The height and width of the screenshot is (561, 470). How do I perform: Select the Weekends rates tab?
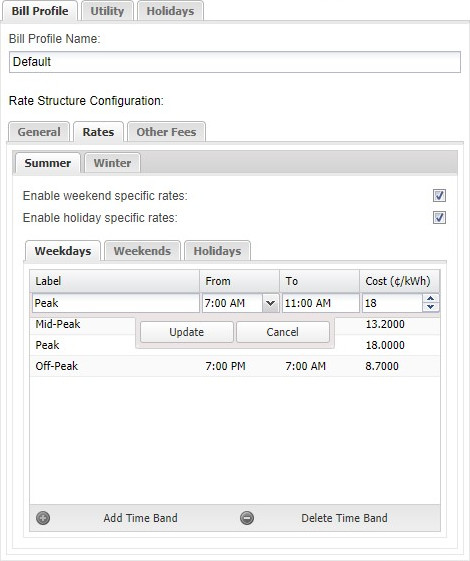click(x=142, y=250)
